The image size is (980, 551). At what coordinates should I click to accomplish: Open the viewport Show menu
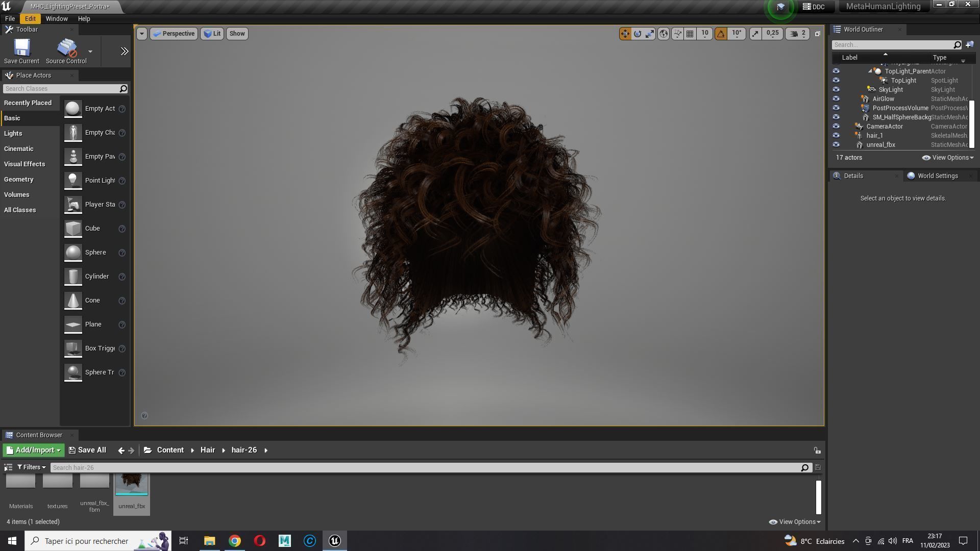click(x=237, y=34)
